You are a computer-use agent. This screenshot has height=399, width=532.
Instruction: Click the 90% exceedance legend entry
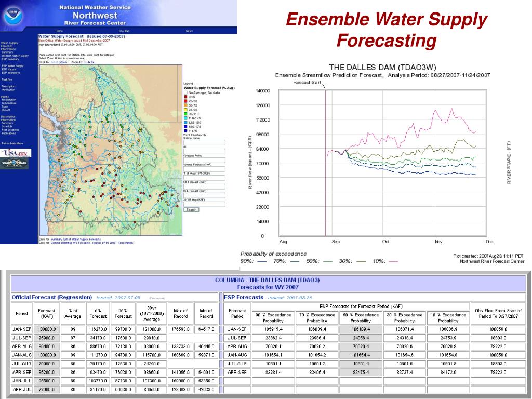tap(254, 261)
